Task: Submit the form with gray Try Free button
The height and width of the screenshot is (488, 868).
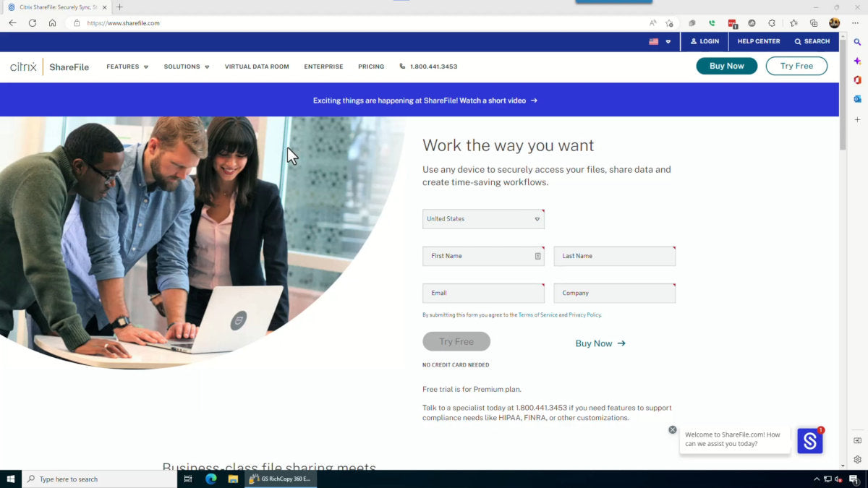Action: pyautogui.click(x=456, y=341)
